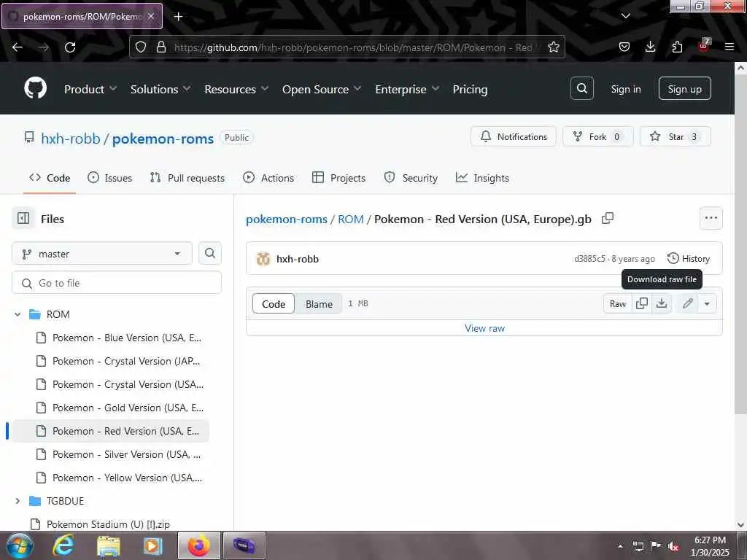
Task: Copy raw file contents icon
Action: point(642,304)
